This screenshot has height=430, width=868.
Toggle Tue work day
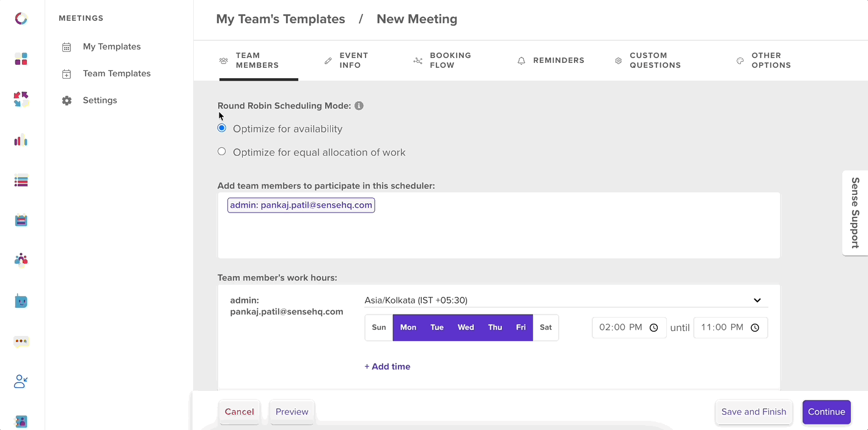pyautogui.click(x=437, y=327)
